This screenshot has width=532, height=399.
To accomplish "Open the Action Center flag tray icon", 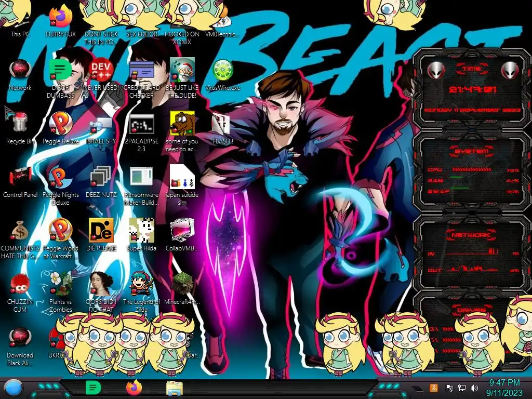I will click(449, 388).
